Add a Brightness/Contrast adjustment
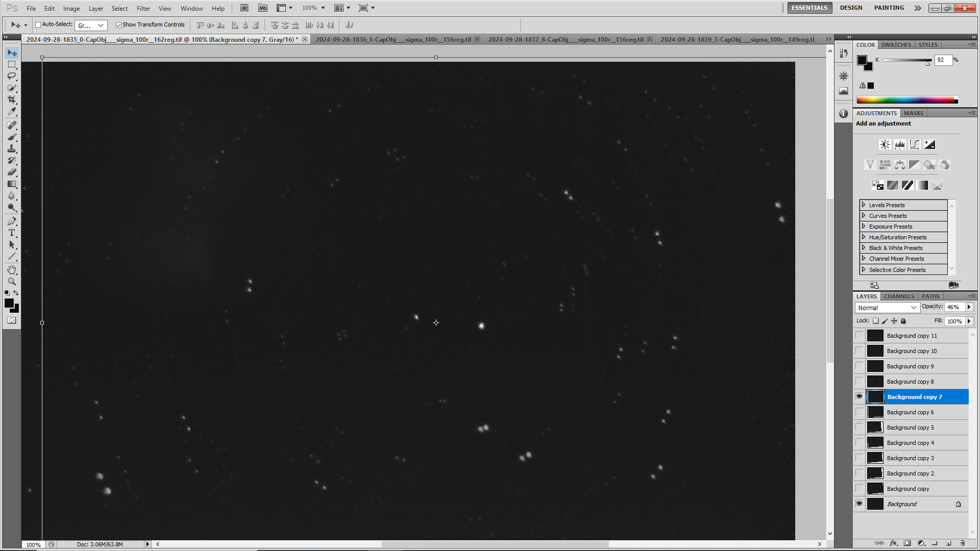Screen dimensions: 980x551 click(885, 144)
